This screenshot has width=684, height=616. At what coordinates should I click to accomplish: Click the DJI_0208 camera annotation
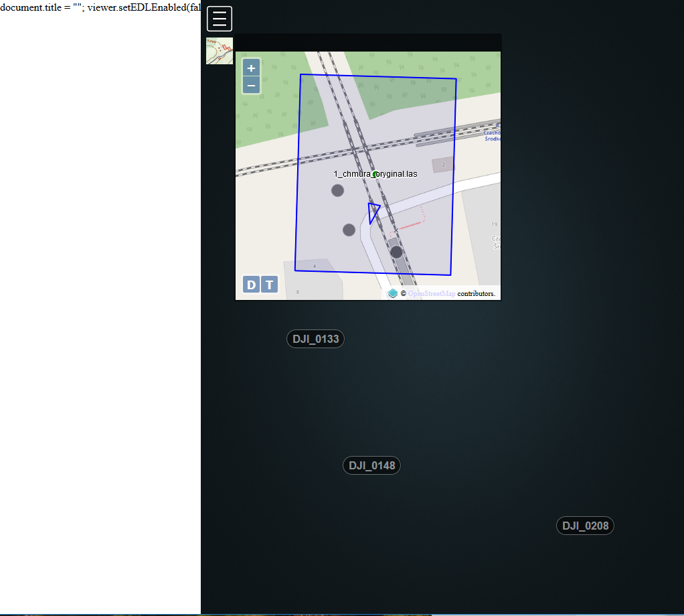pyautogui.click(x=585, y=525)
